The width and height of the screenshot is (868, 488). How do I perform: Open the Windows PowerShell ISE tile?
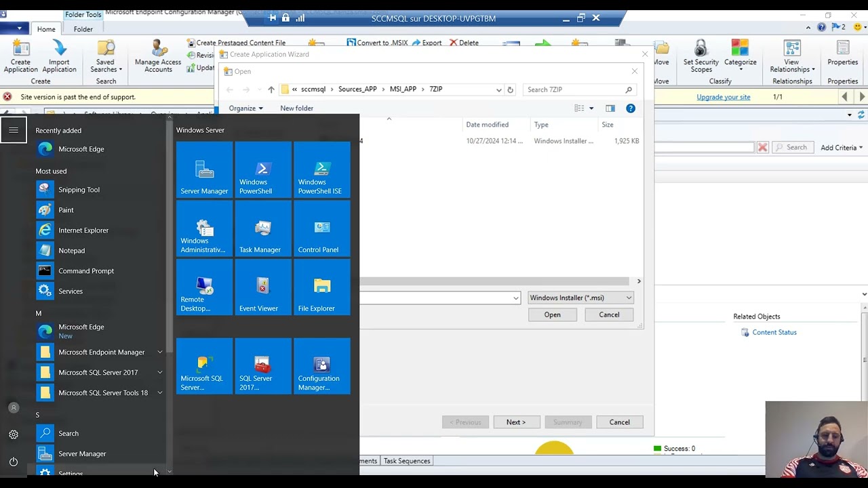322,169
